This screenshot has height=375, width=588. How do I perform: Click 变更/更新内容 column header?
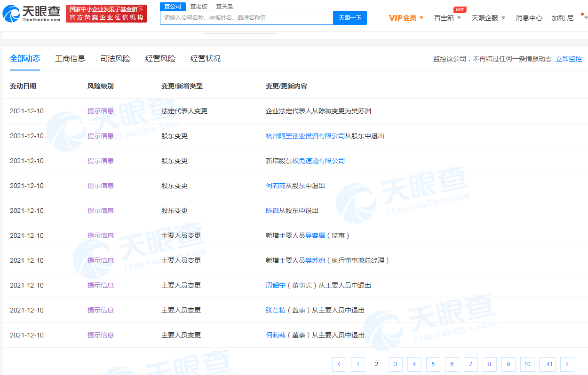point(286,86)
